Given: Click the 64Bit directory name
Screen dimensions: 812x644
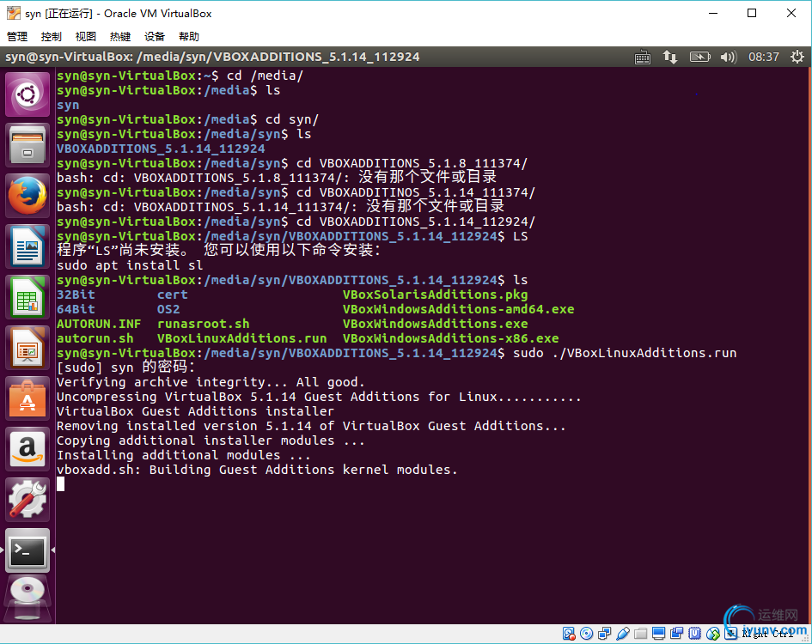Looking at the screenshot, I should click(x=76, y=309).
